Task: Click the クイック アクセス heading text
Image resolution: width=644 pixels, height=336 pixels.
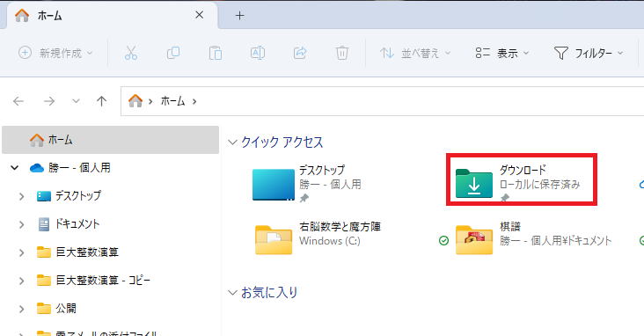Action: [x=282, y=142]
